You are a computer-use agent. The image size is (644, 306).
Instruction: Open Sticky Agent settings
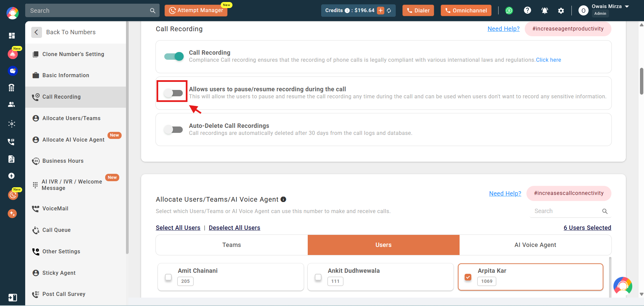pyautogui.click(x=76, y=273)
